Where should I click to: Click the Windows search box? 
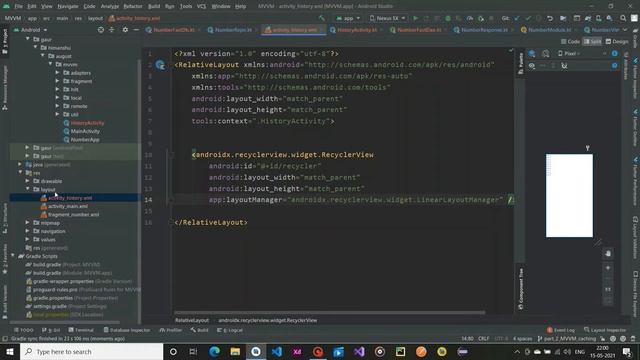[91, 351]
